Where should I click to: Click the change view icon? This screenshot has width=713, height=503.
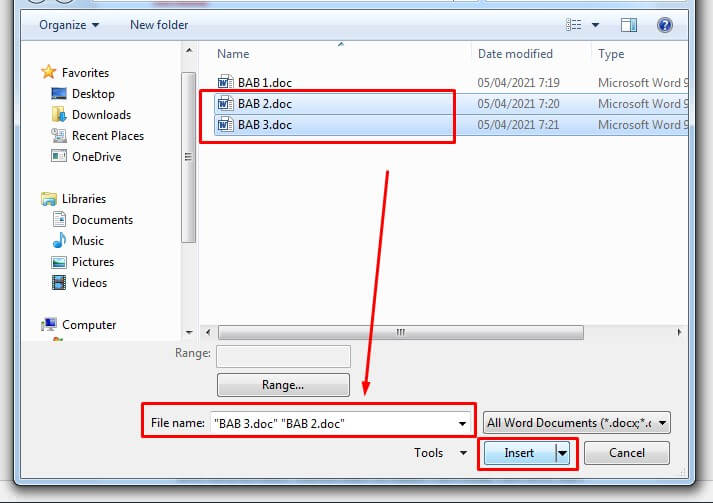pos(573,25)
